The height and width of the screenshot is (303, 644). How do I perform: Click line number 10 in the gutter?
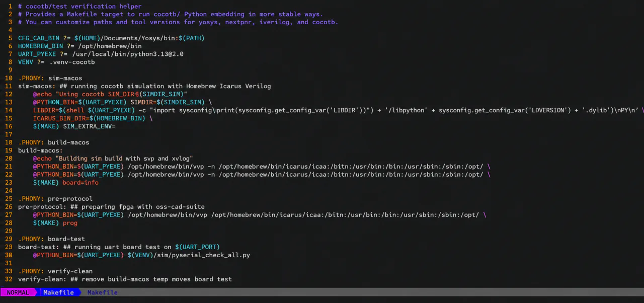(x=9, y=79)
